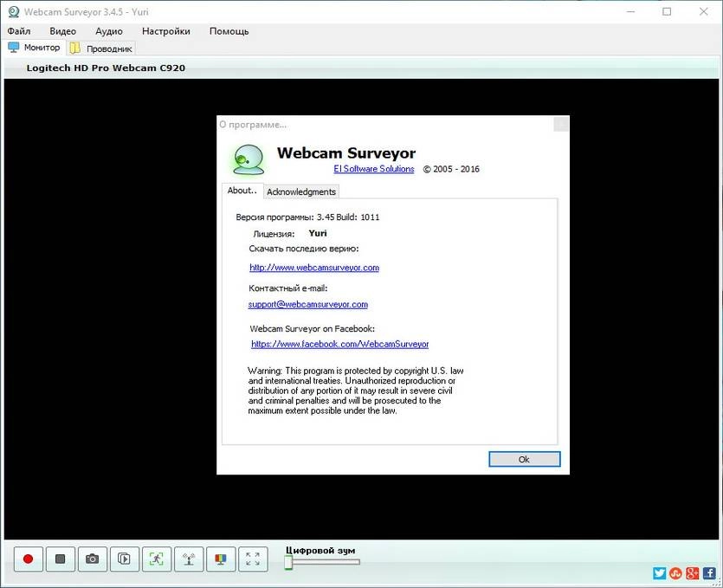Open the EI Software Solutions link
Screen dimensions: 723x588
click(x=374, y=169)
